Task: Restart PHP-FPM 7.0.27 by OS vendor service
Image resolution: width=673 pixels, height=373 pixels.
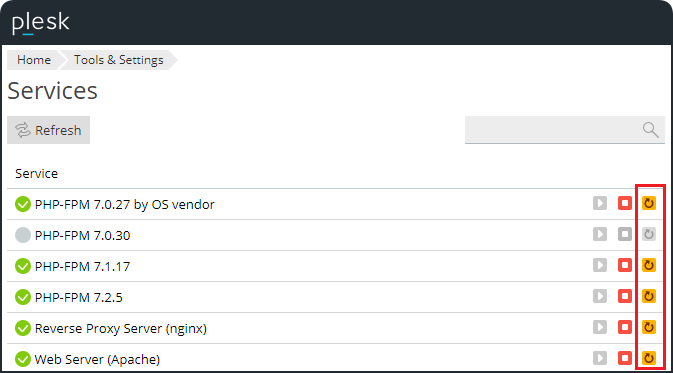Action: (x=649, y=203)
